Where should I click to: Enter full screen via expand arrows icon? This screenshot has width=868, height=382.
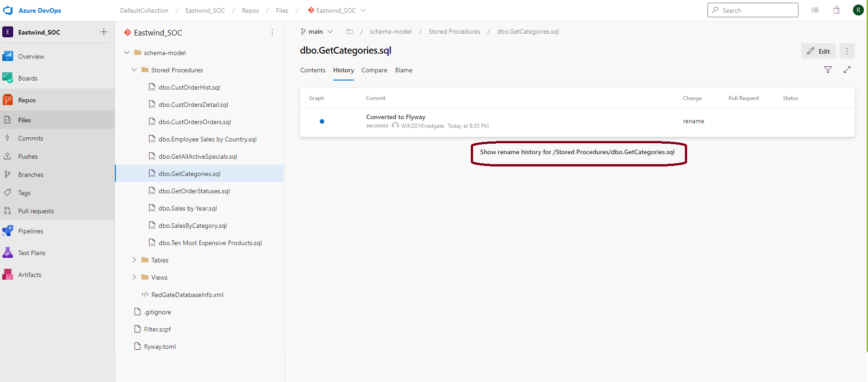[x=847, y=70]
